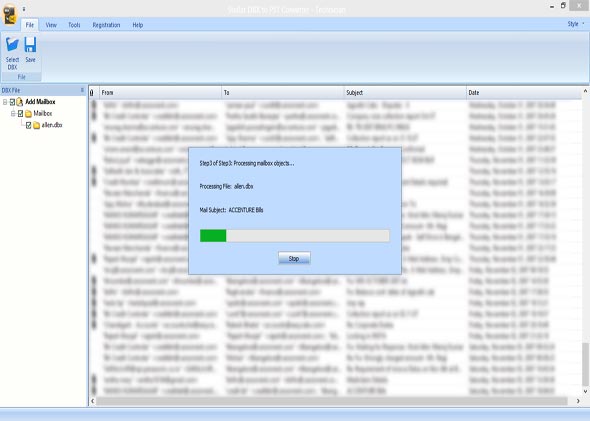Open the Registration menu tab
590x421 pixels.
tap(106, 25)
